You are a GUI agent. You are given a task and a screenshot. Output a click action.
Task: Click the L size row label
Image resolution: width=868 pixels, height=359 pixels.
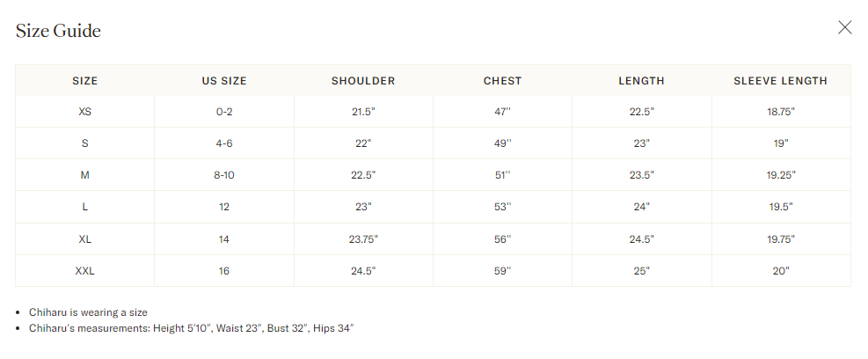click(x=84, y=207)
